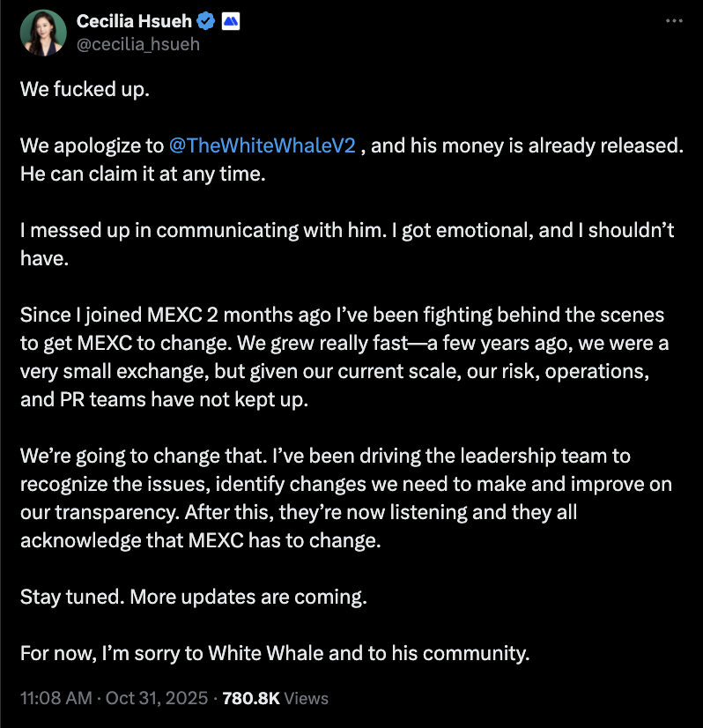Click "Stay tuned. More updates are coming."

[192, 597]
